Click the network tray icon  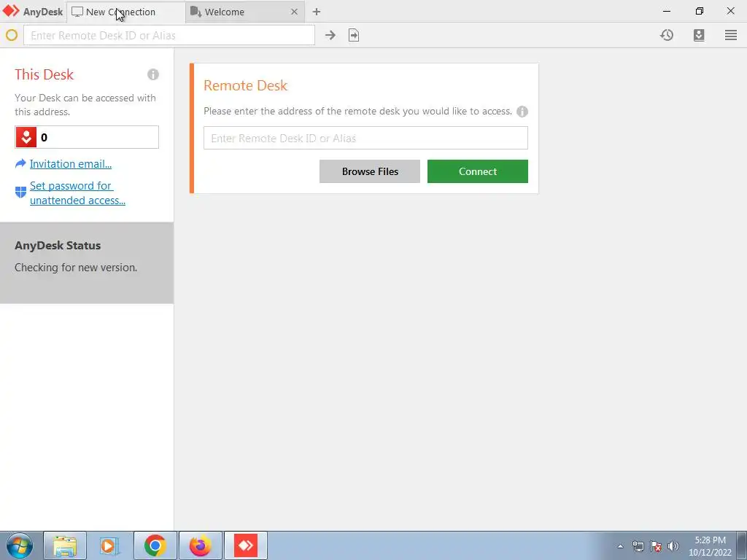638,546
